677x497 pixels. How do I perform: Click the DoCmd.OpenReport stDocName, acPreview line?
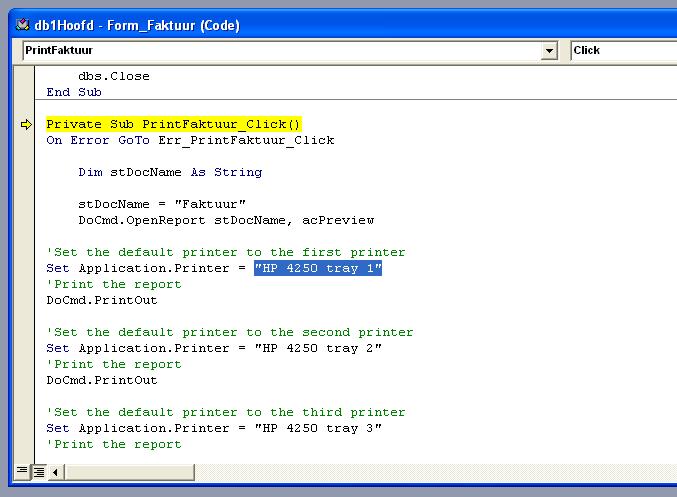226,220
